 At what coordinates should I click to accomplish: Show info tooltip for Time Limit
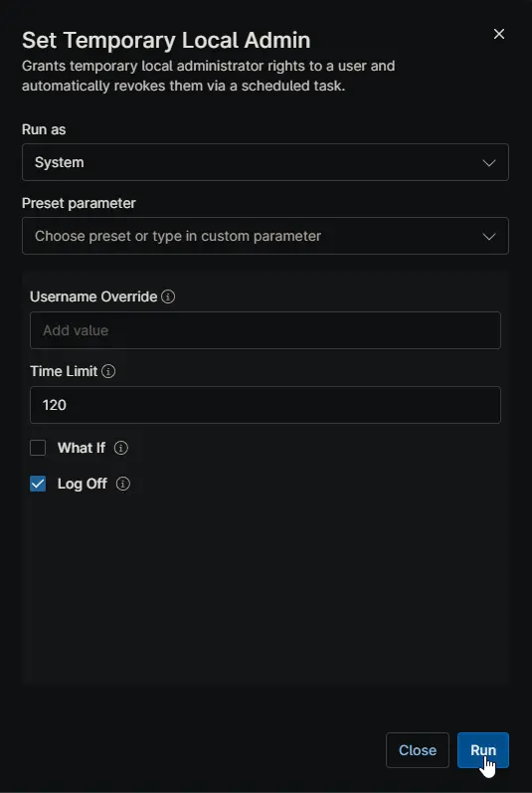[108, 372]
